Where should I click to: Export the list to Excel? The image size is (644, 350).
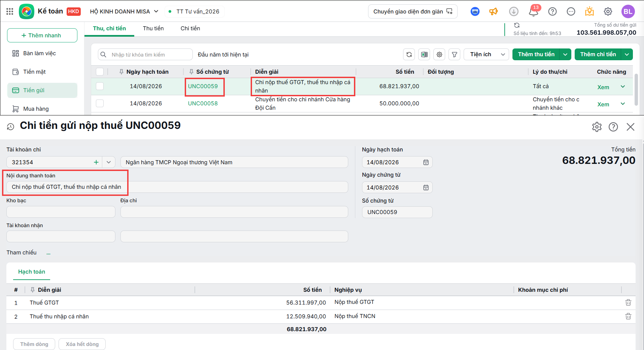[x=424, y=55]
